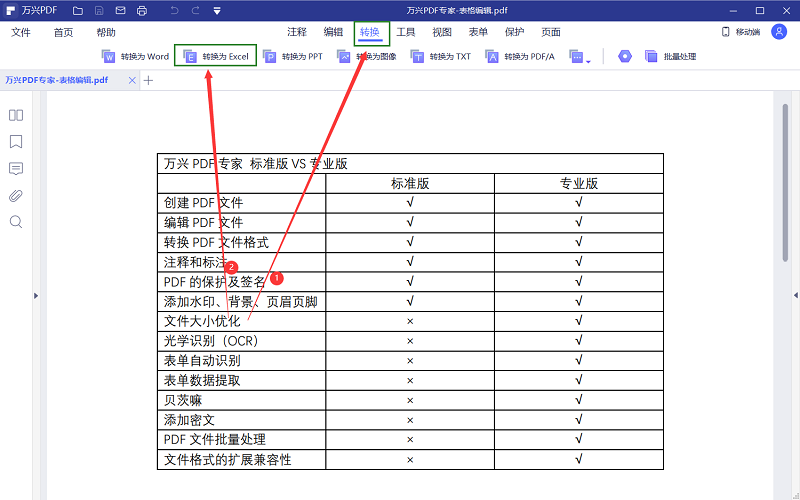Click the 添加密文 row label
Screen dimensions: 800x500
click(189, 420)
